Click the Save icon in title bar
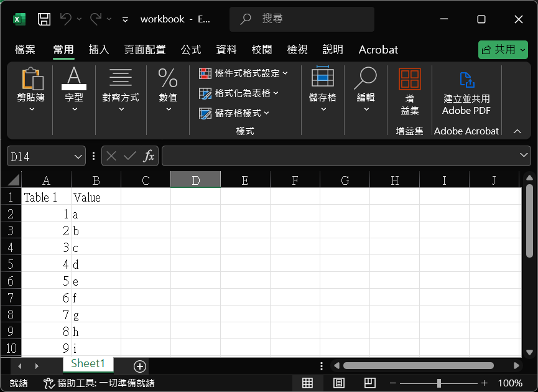 click(x=44, y=19)
